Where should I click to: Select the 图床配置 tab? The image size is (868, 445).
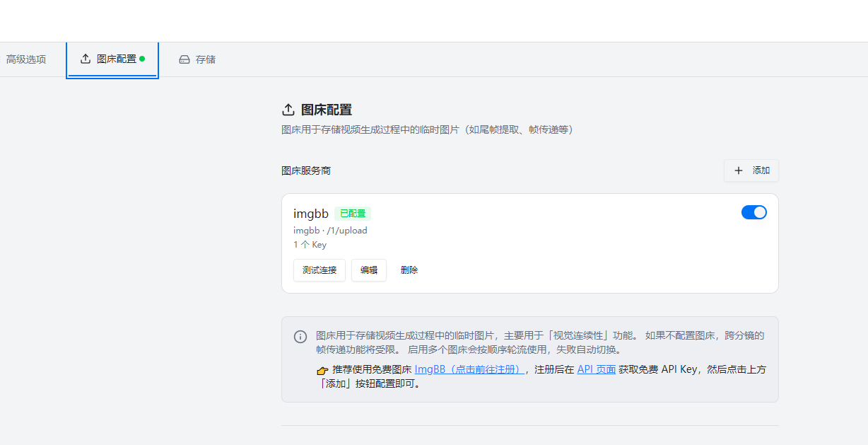click(113, 59)
